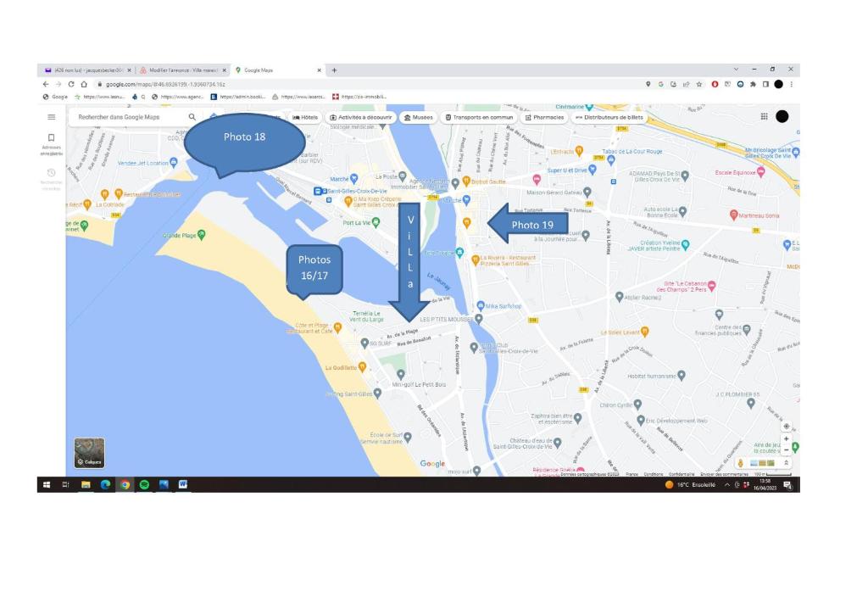Click the search magnifier in Maps
Viewport: 868px width, 614px height.
tap(192, 117)
